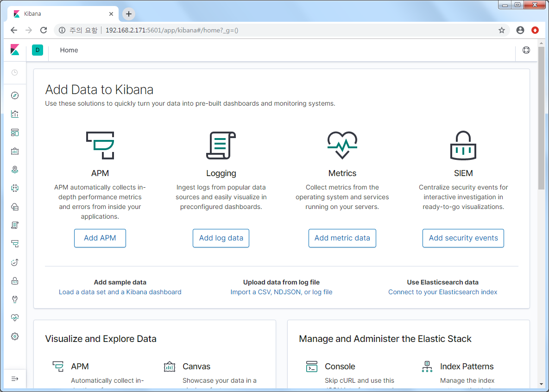Go forward with the browser forward arrow
This screenshot has height=392, width=549.
[29, 30]
